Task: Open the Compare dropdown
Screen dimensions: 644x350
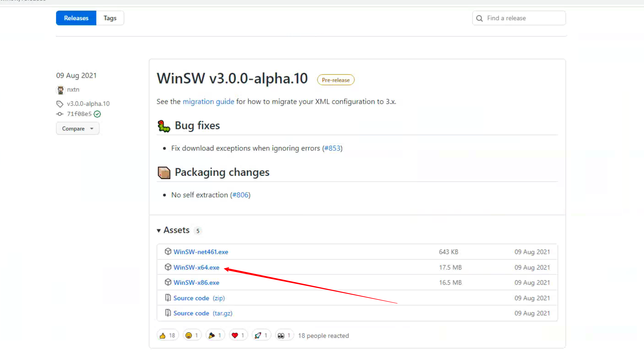Action: 77,129
